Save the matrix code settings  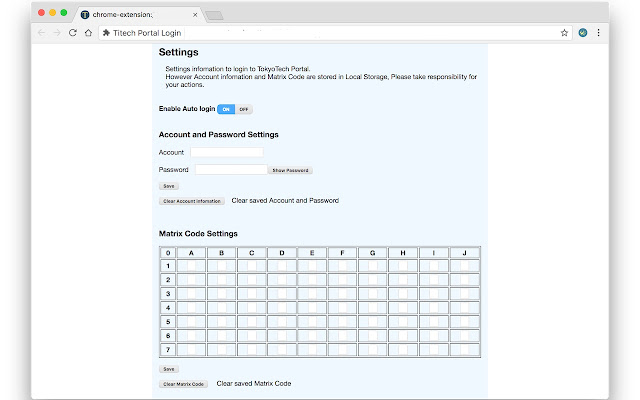(x=169, y=369)
